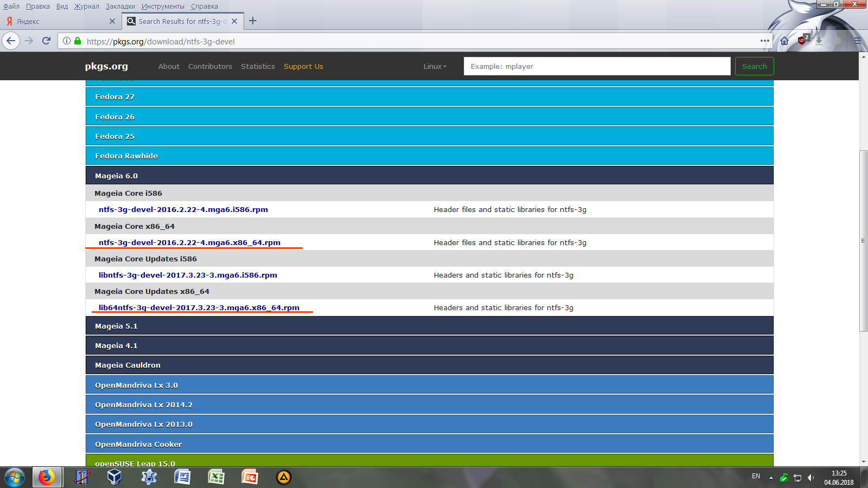Launch VirtualBox from the taskbar
868x488 pixels.
pyautogui.click(x=114, y=477)
